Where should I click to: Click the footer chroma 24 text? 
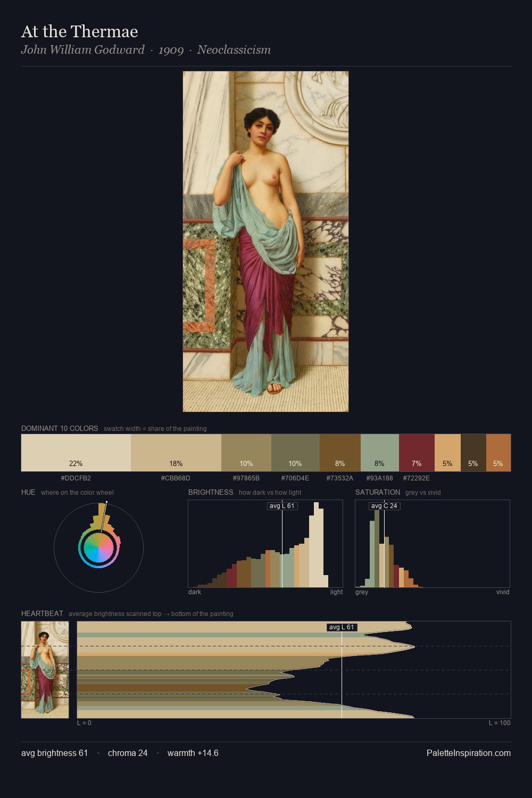[128, 753]
